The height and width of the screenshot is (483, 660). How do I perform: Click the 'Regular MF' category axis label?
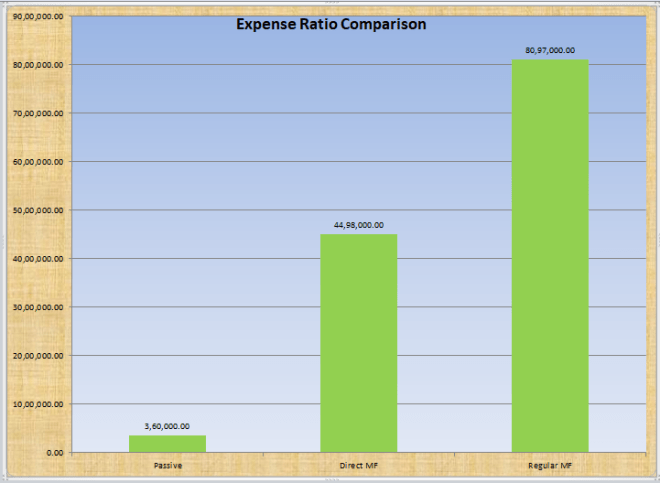pos(549,465)
